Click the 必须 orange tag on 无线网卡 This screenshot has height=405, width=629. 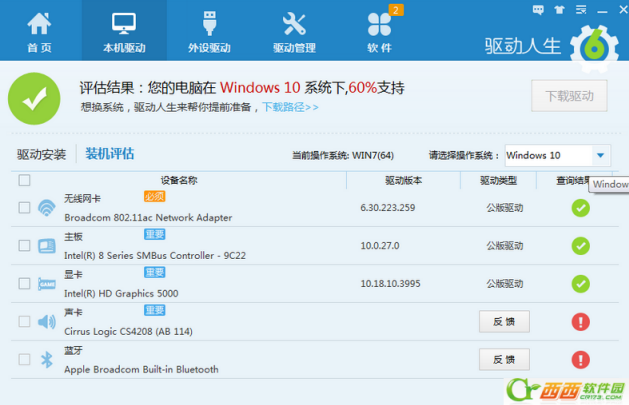[x=154, y=196]
